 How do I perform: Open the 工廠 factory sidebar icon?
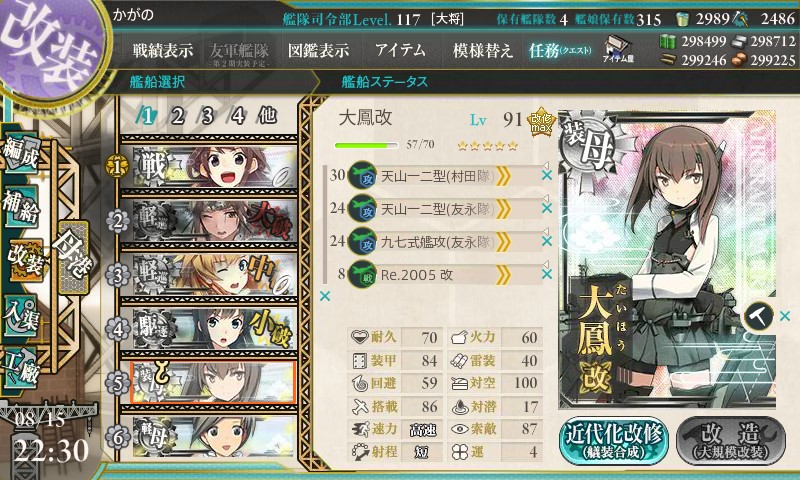click(20, 368)
